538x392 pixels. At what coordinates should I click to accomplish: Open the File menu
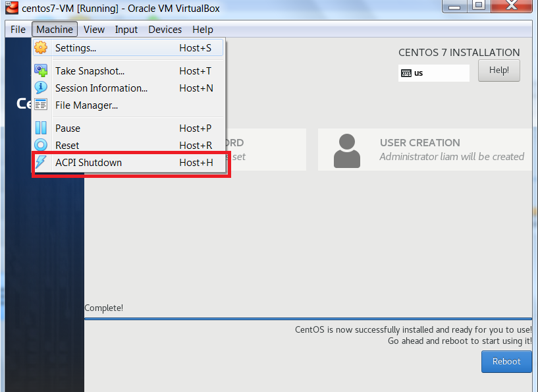click(x=18, y=30)
